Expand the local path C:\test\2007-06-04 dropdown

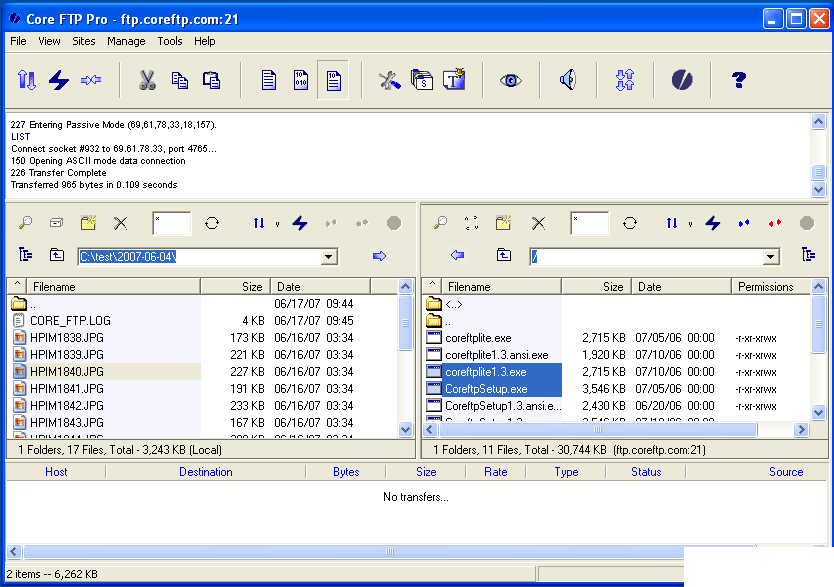pyautogui.click(x=329, y=257)
